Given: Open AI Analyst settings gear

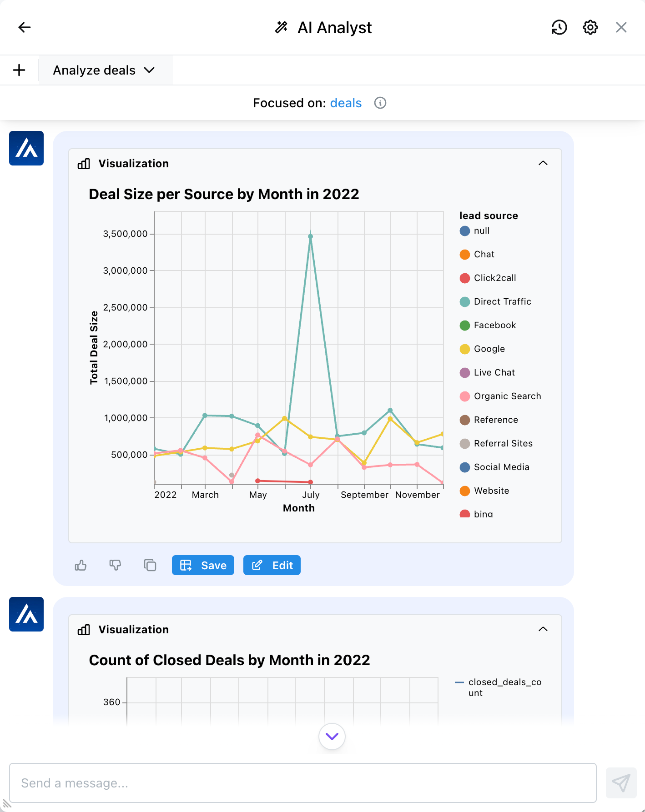Looking at the screenshot, I should click(x=590, y=27).
